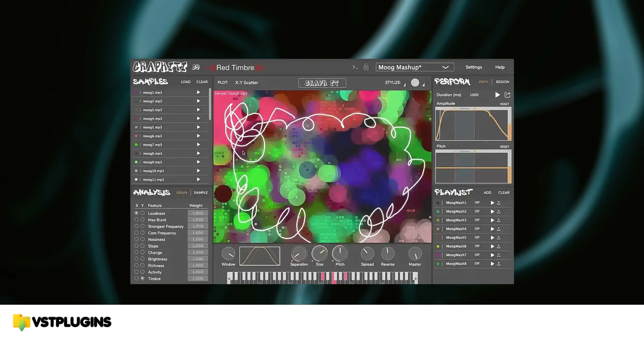Click the Reverse knob
This screenshot has height=341, width=644.
(388, 254)
